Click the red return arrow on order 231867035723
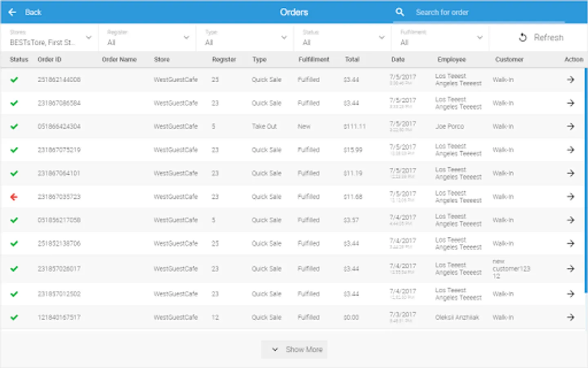The image size is (588, 368). click(x=14, y=197)
